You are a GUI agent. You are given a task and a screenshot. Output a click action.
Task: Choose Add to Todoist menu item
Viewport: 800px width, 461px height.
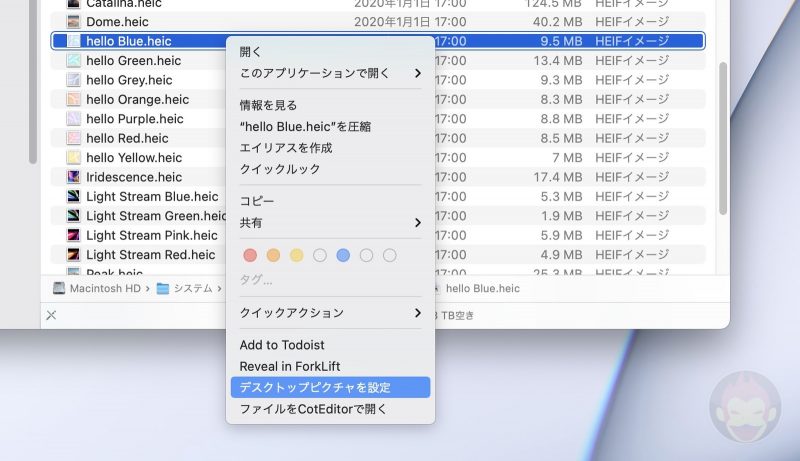coord(331,345)
